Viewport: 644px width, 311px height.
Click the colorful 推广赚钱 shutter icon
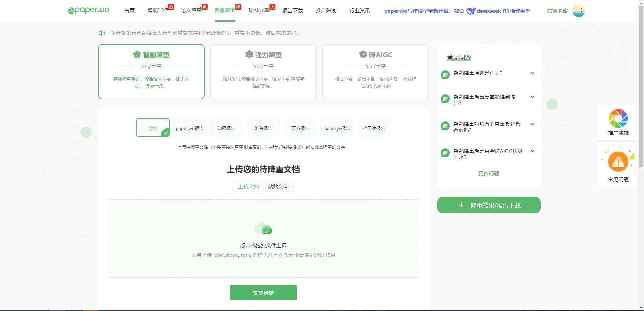618,119
